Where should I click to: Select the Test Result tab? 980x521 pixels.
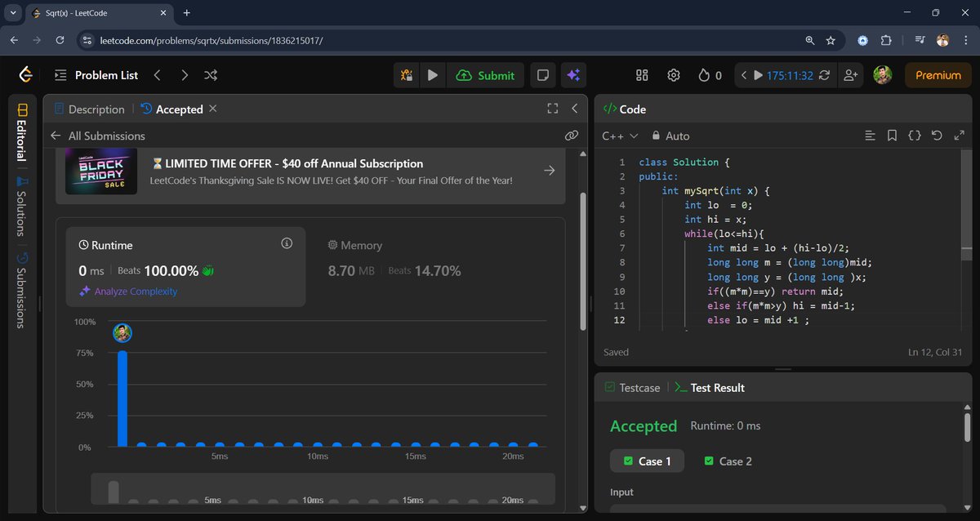(x=710, y=388)
